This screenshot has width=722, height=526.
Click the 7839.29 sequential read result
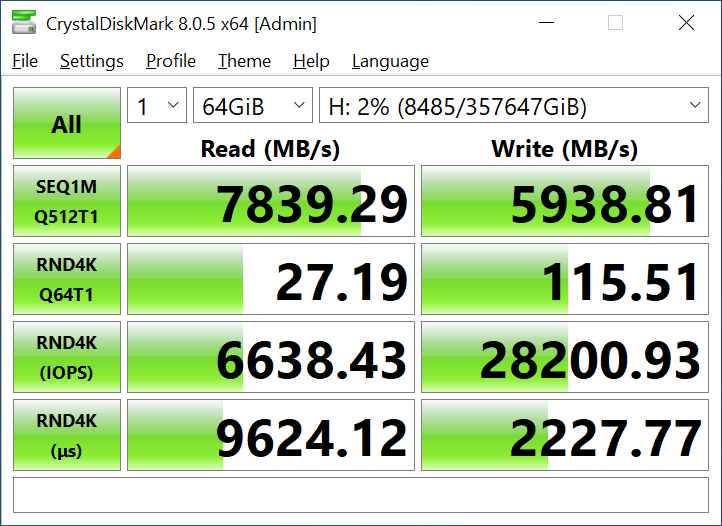point(270,202)
